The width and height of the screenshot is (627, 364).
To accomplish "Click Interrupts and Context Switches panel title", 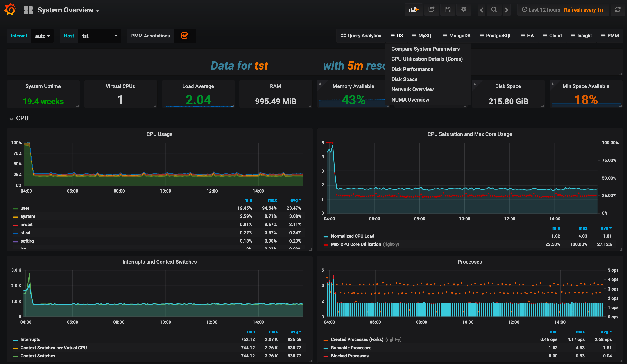I will point(159,262).
